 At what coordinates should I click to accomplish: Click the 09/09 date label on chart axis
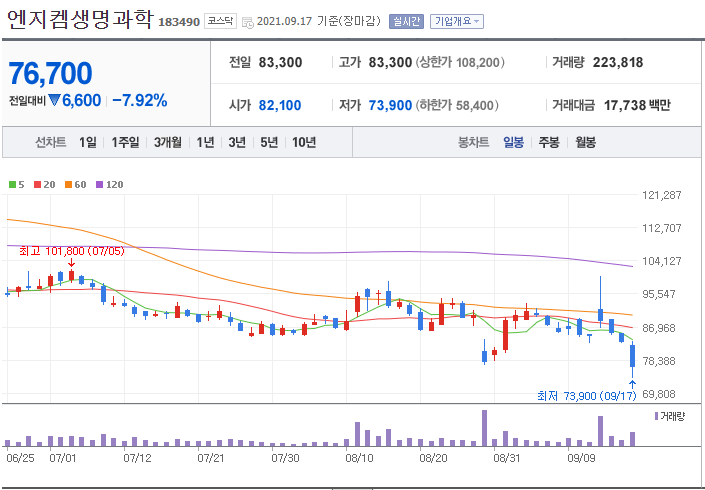(x=581, y=459)
